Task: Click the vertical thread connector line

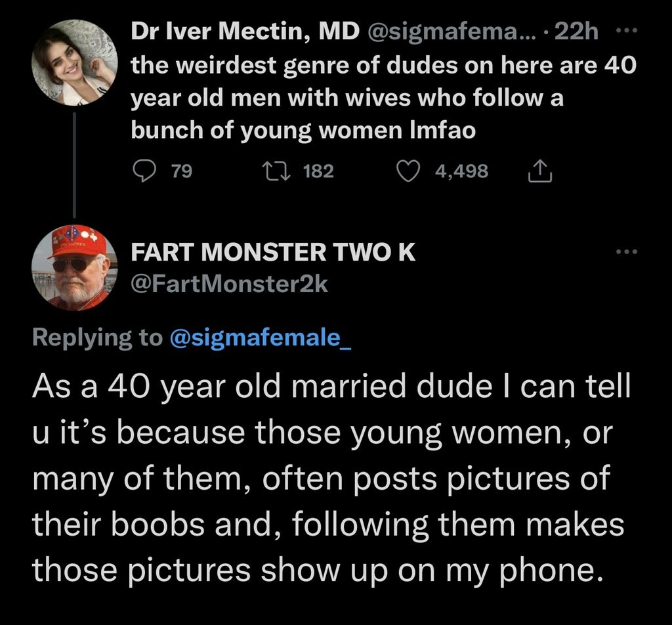Action: (x=74, y=164)
